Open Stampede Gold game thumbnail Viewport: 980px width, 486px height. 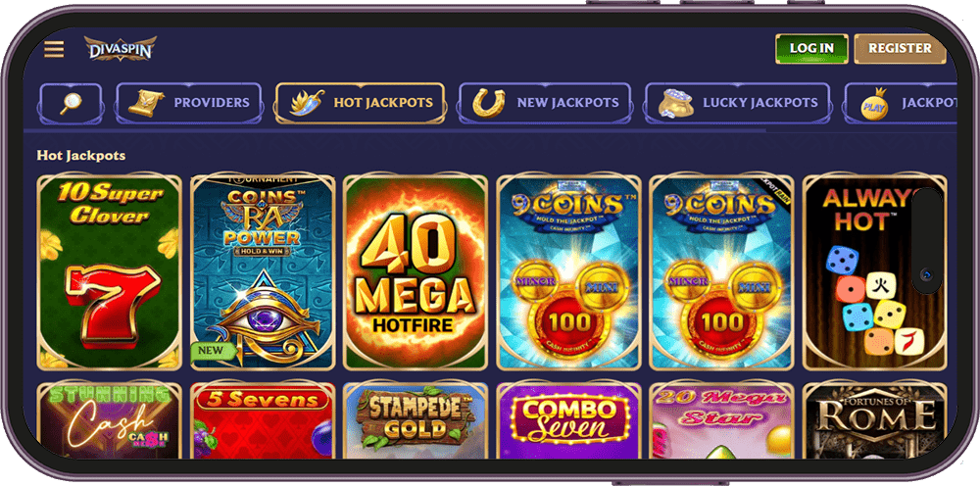click(x=416, y=420)
